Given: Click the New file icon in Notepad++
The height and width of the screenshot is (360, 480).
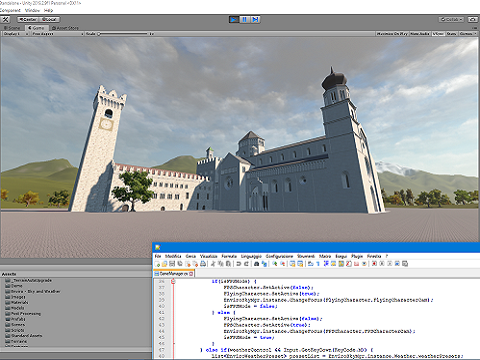Looking at the screenshot, I should click(157, 264).
